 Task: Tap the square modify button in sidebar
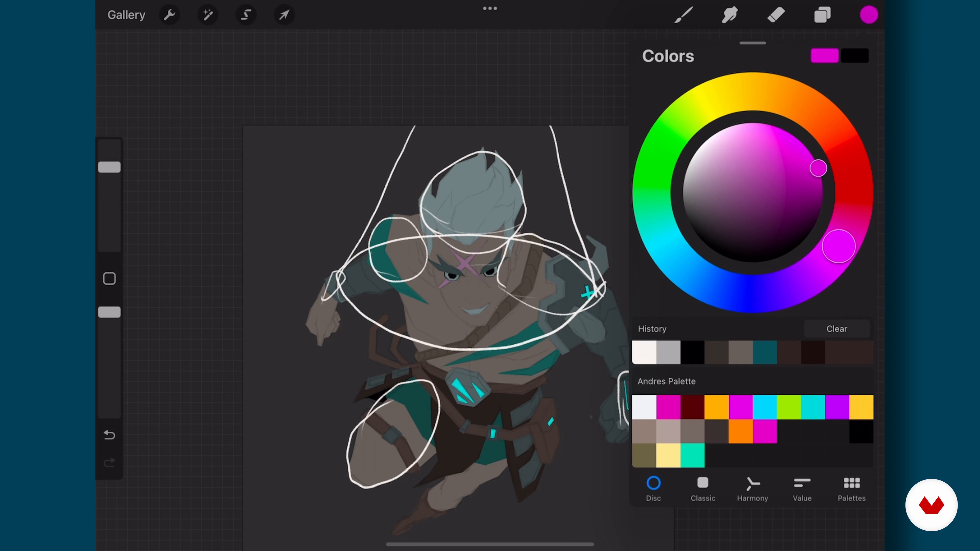(109, 279)
